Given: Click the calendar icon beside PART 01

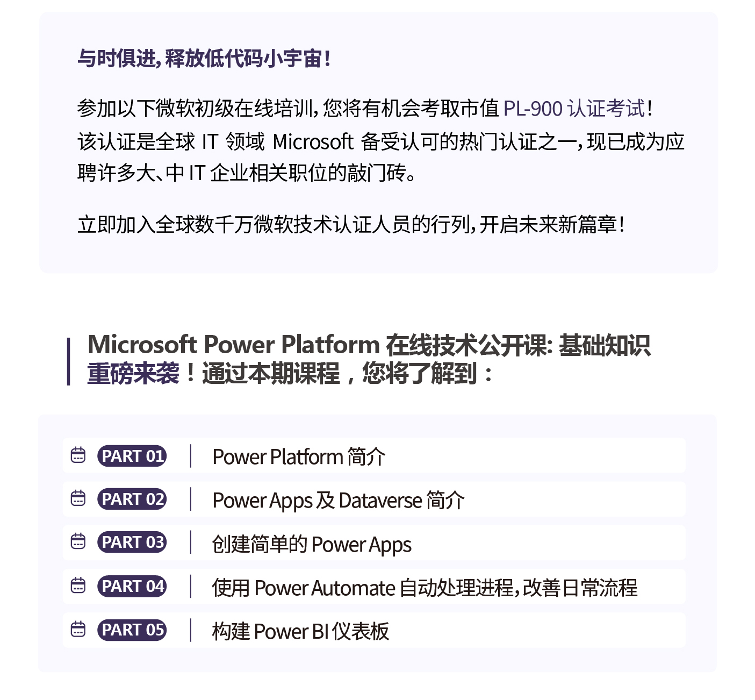Looking at the screenshot, I should pos(78,455).
